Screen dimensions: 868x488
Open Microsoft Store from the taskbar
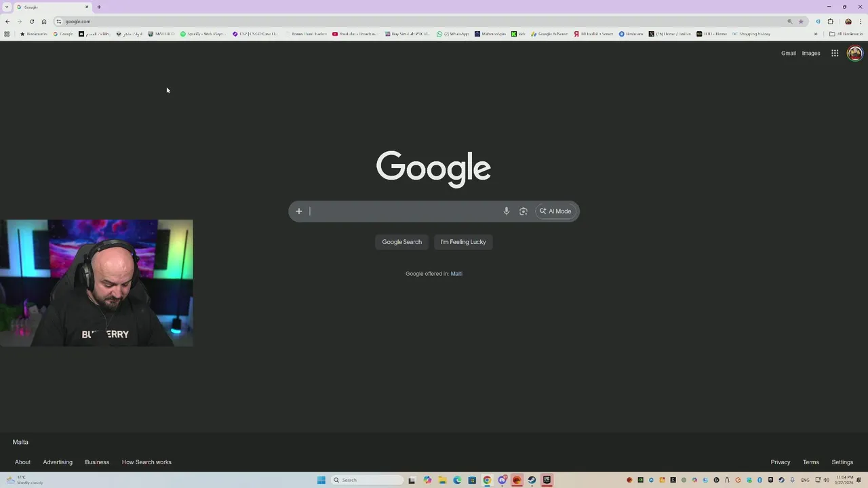472,480
